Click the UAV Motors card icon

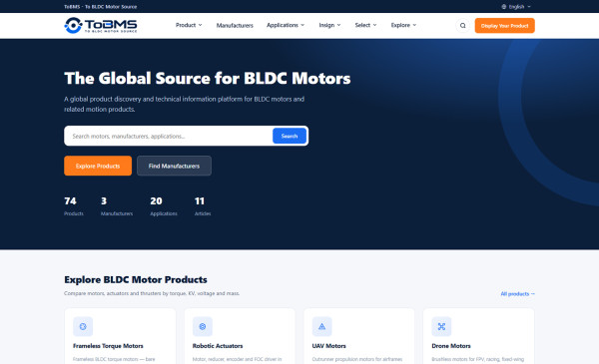(x=322, y=327)
